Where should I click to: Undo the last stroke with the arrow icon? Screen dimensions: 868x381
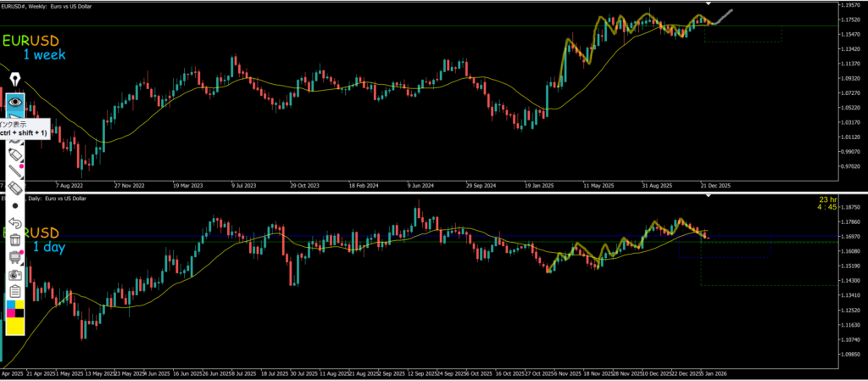pyautogui.click(x=15, y=223)
